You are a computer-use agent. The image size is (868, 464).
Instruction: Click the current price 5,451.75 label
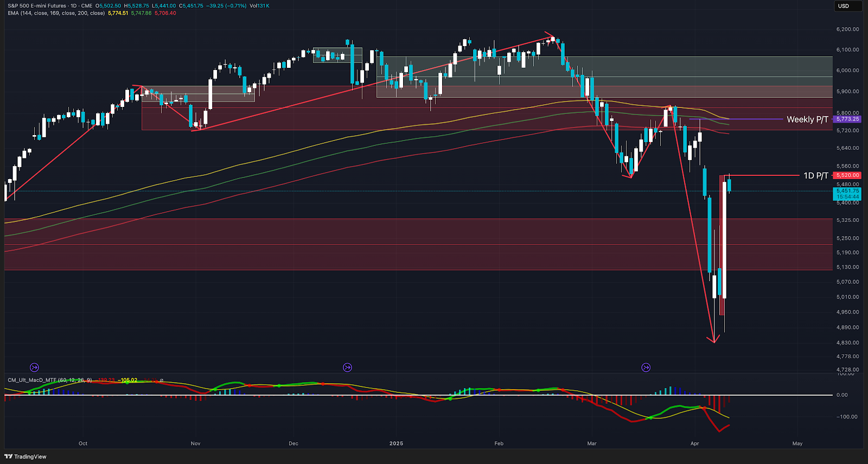tap(847, 191)
